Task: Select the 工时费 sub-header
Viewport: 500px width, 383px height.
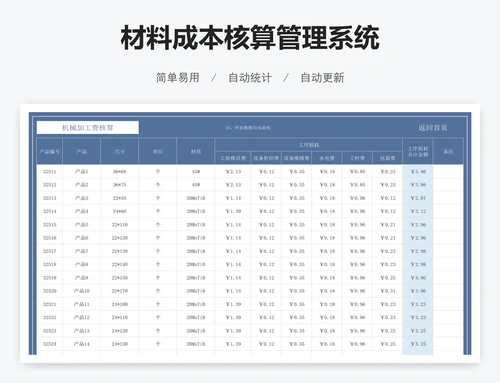Action: (x=357, y=158)
